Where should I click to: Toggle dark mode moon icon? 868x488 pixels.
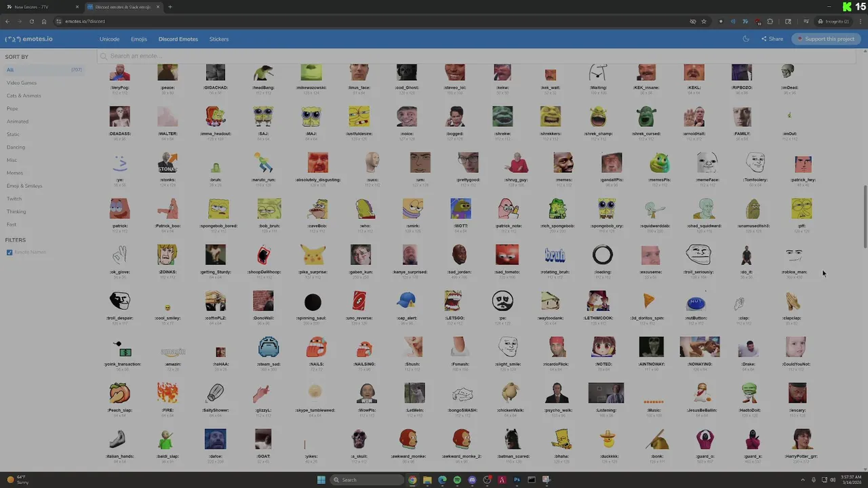(746, 39)
